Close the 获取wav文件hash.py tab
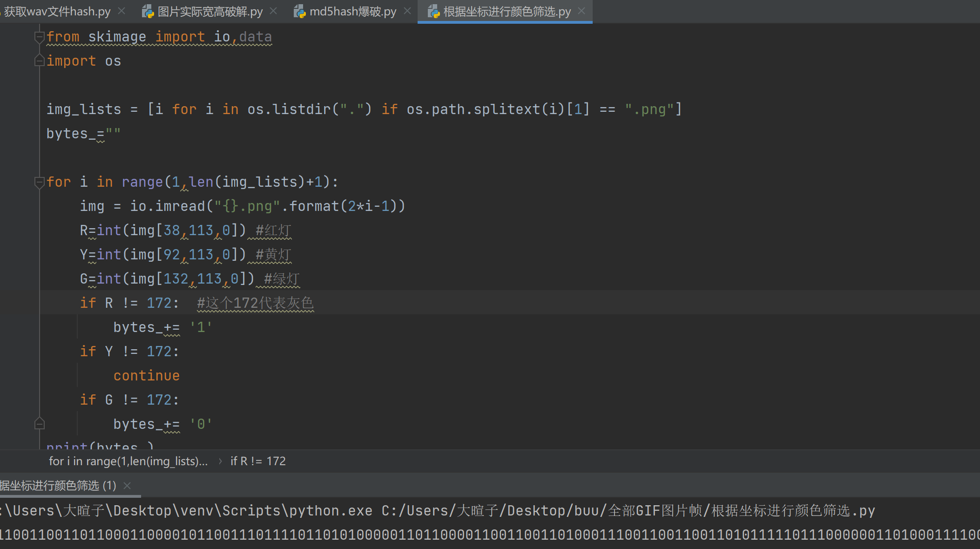 pyautogui.click(x=122, y=11)
